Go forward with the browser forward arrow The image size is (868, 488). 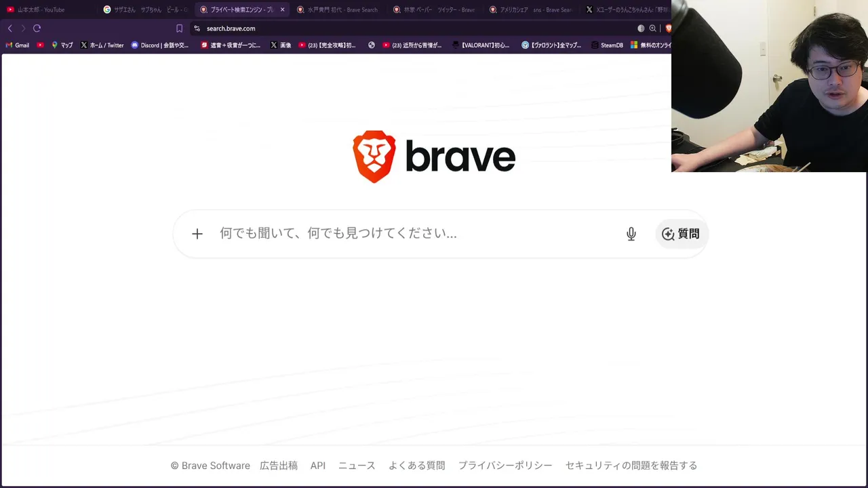[x=23, y=28]
